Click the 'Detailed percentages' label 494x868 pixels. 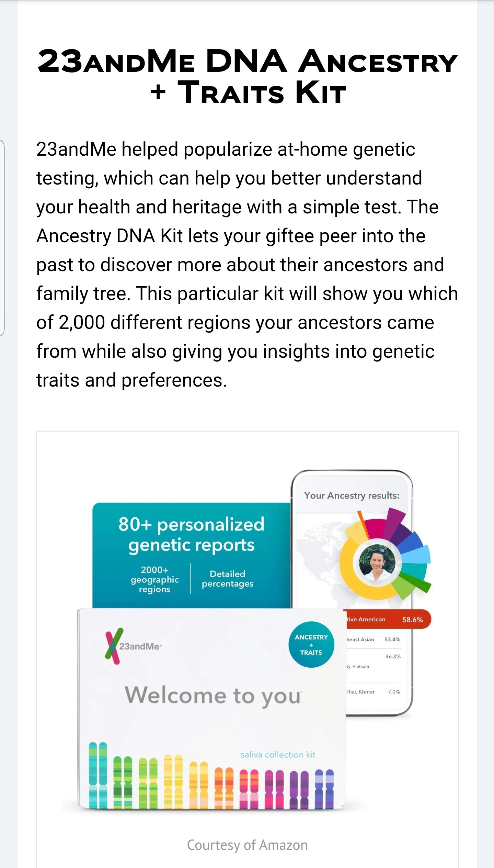(x=227, y=579)
